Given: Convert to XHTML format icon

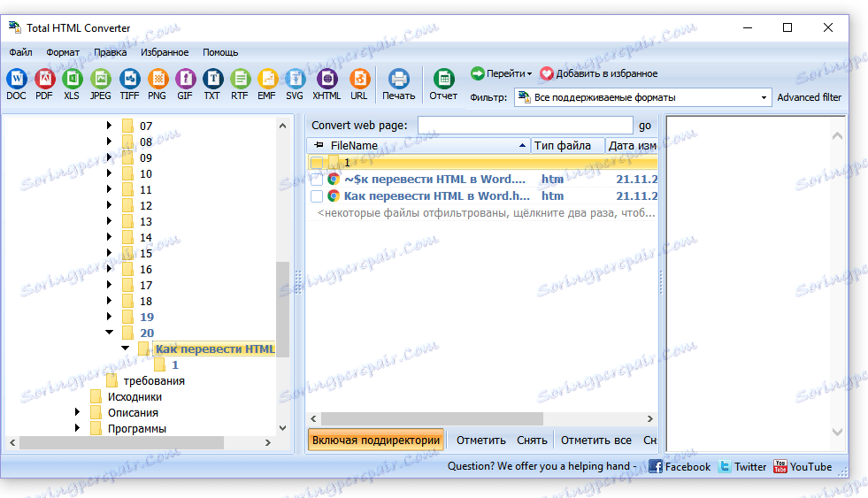Looking at the screenshot, I should click(x=326, y=79).
